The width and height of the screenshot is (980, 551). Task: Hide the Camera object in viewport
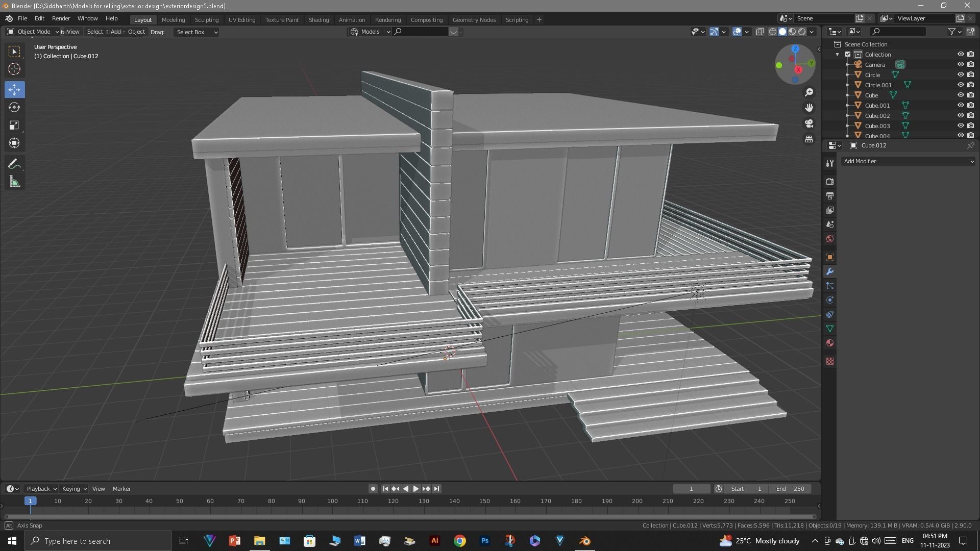[x=960, y=64]
